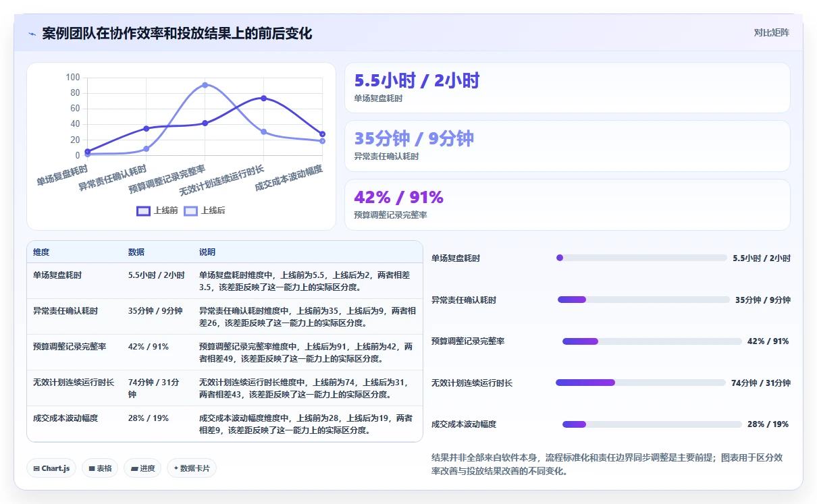Click the chart axis label 成交成本波动幅度

(288, 177)
